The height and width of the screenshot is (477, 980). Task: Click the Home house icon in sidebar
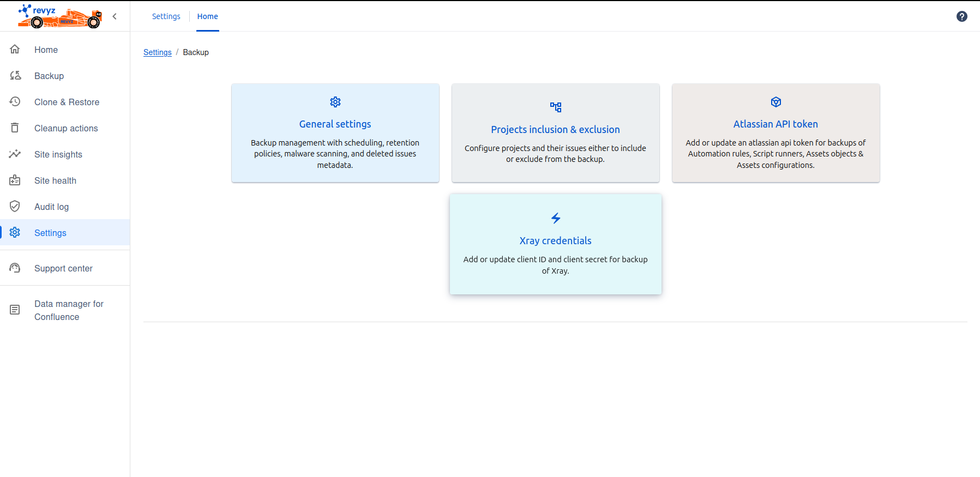[x=15, y=50]
